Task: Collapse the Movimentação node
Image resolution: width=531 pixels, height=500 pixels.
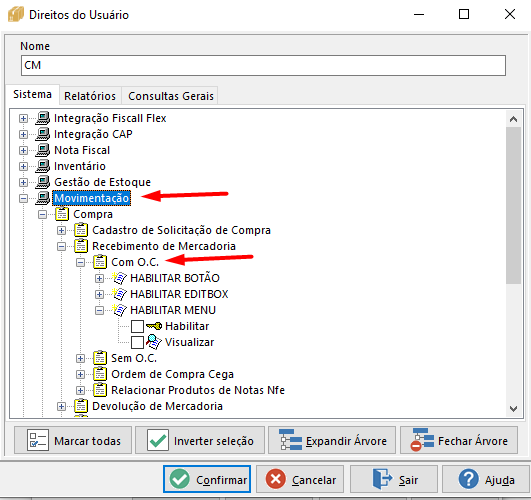Action: coord(23,199)
